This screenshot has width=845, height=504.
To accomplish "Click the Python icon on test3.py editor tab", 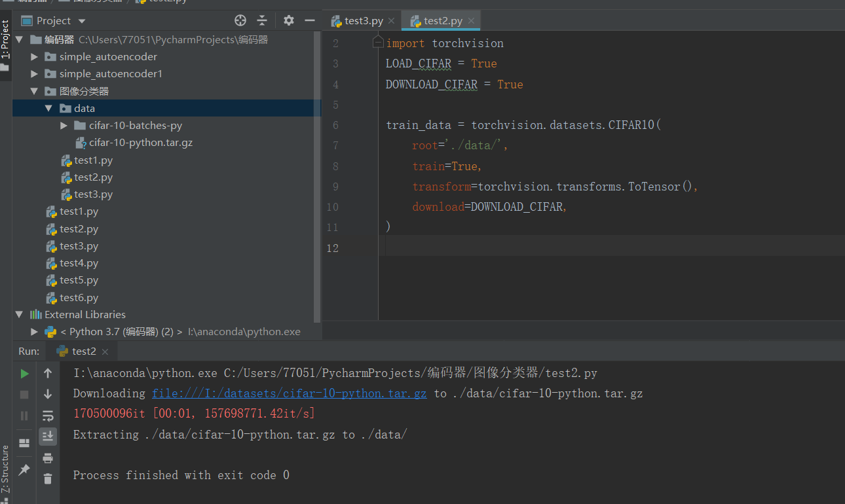I will point(336,21).
